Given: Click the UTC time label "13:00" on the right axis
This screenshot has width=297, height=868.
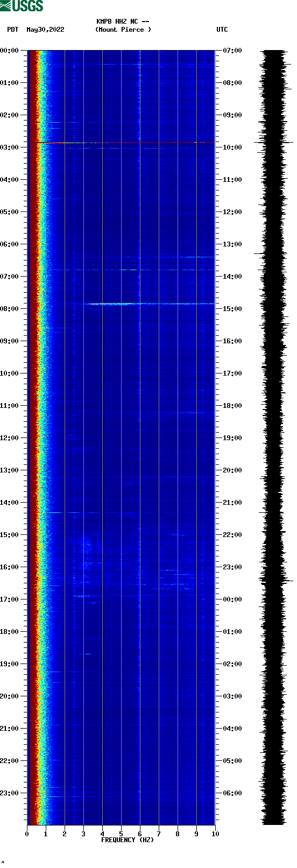Looking at the screenshot, I should point(232,244).
